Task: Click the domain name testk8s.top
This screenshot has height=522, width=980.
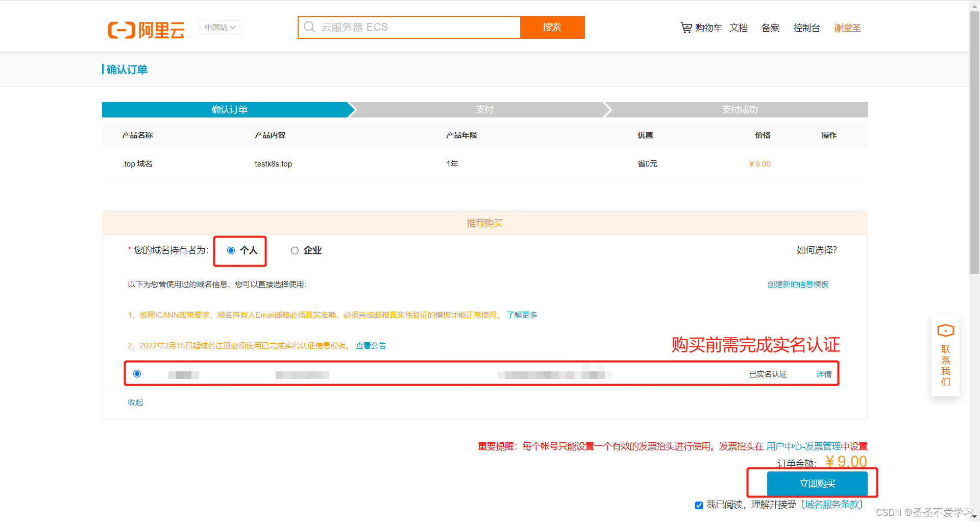Action: point(273,164)
